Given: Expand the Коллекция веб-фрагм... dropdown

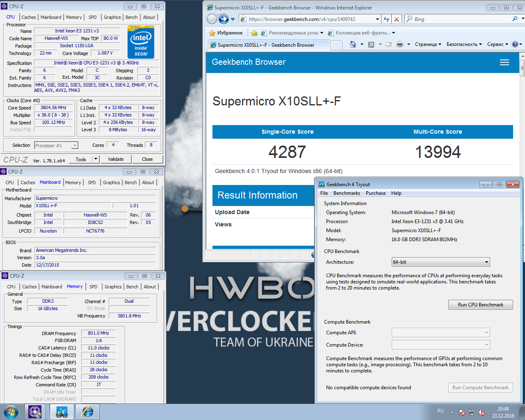Looking at the screenshot, I should 393,33.
